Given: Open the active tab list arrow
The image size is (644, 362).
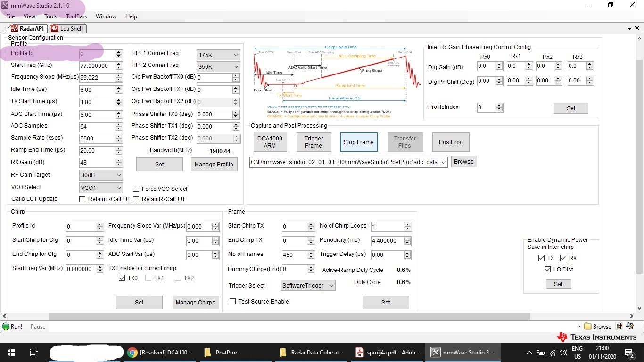Looking at the screenshot, I should (629, 29).
